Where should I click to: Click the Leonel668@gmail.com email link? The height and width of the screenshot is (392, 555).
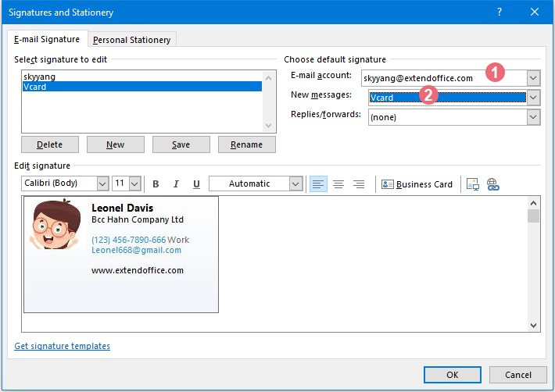pyautogui.click(x=136, y=250)
